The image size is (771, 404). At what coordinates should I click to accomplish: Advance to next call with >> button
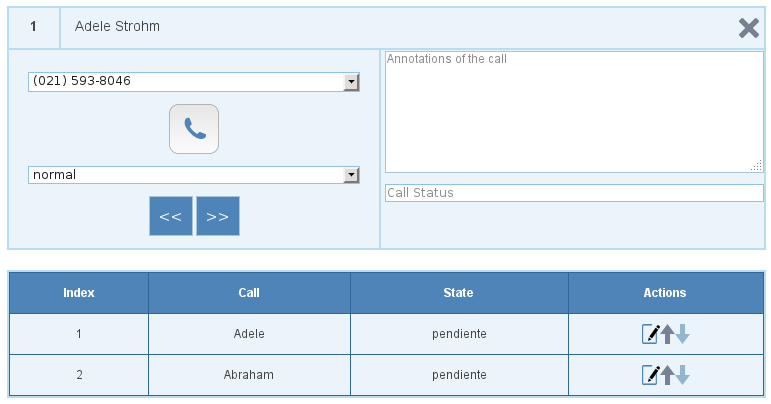pos(218,216)
